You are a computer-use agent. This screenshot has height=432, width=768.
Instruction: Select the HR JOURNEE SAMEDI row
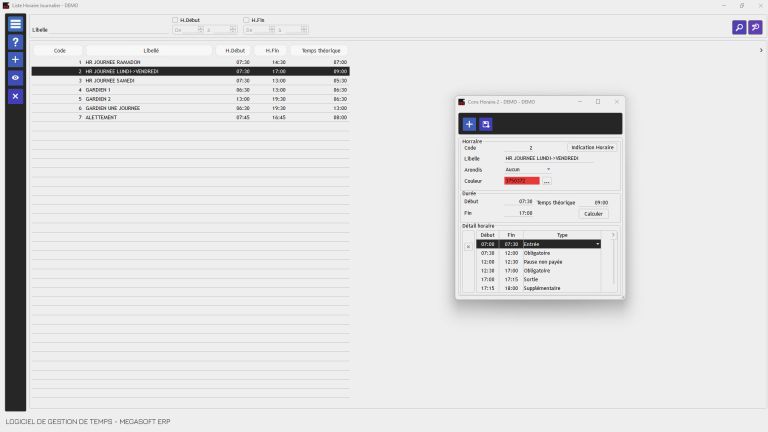tap(191, 81)
